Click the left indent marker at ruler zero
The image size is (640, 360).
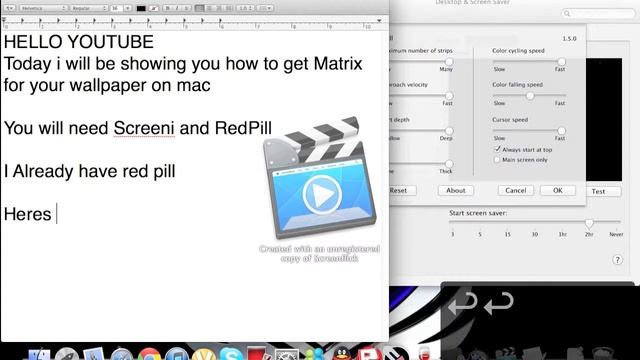tap(4, 21)
